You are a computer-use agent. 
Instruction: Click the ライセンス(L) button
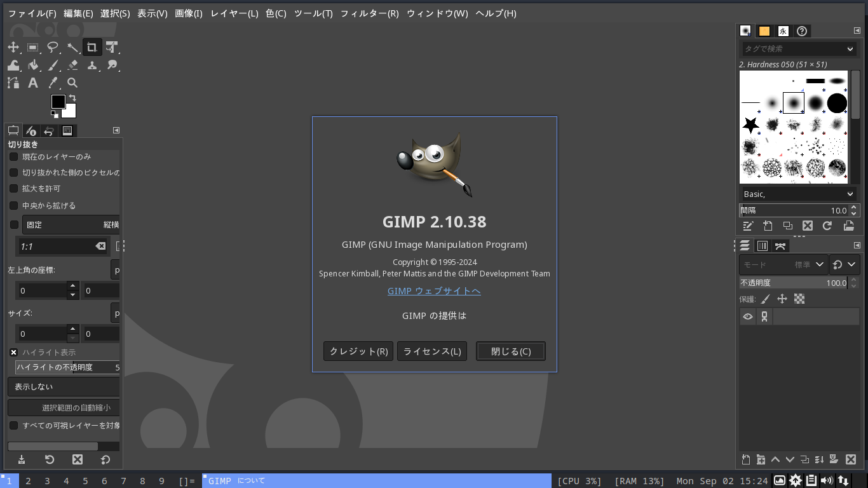(432, 351)
